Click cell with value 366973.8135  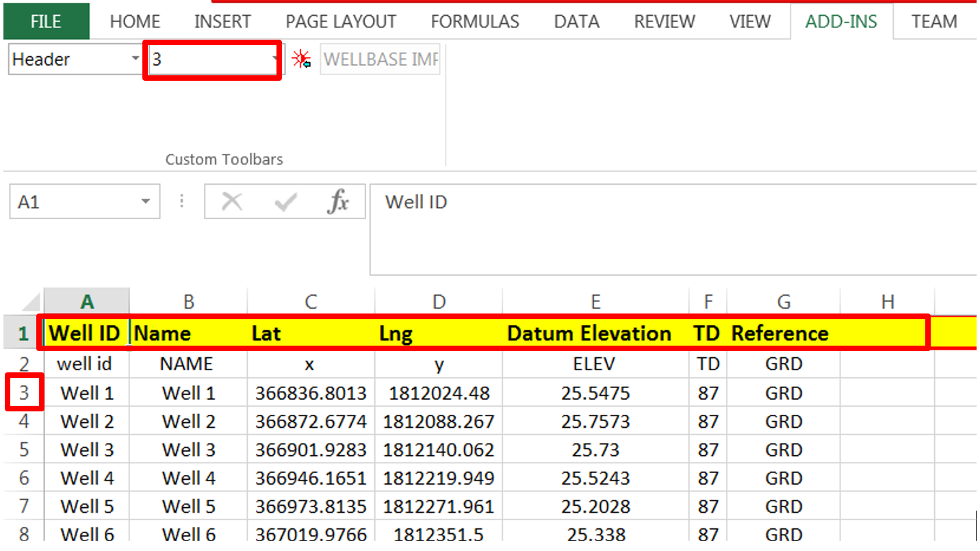pos(311,507)
